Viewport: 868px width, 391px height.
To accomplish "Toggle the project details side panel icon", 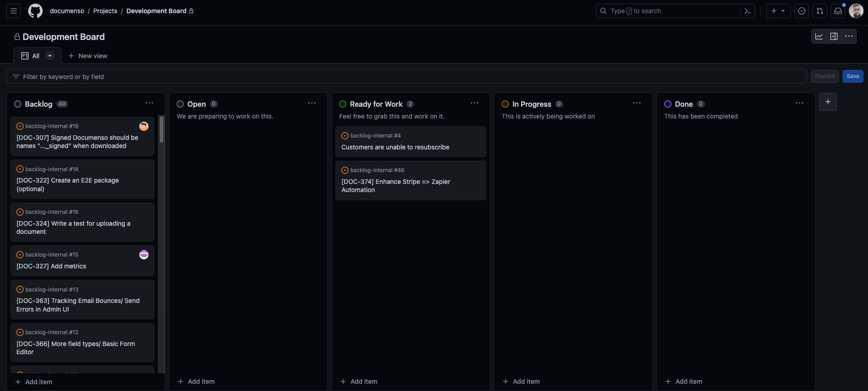I will click(x=834, y=36).
